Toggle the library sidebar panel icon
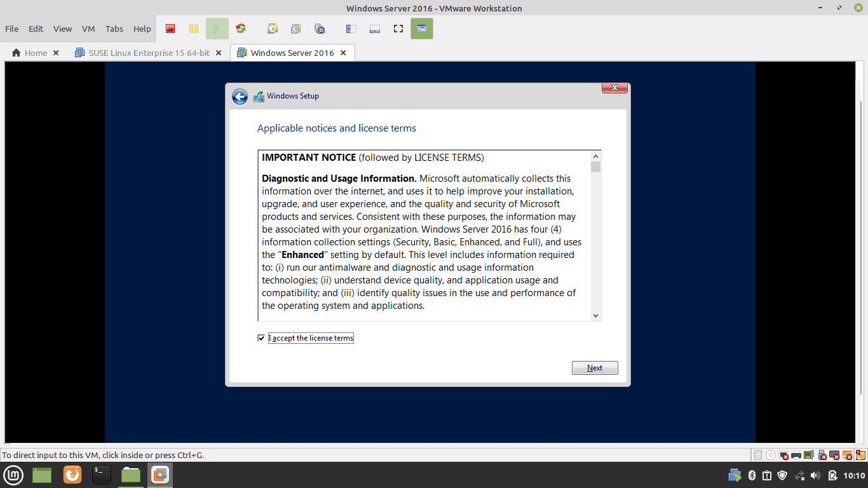868x488 pixels. (x=351, y=29)
